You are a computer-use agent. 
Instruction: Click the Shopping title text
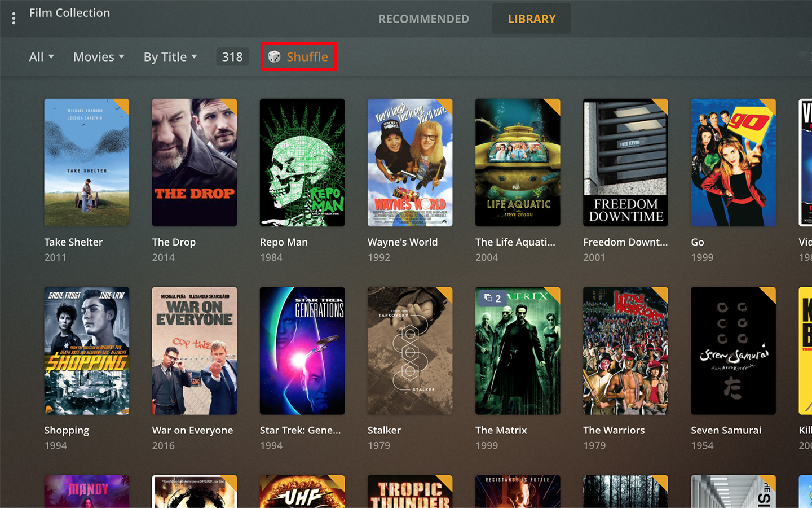[67, 431]
